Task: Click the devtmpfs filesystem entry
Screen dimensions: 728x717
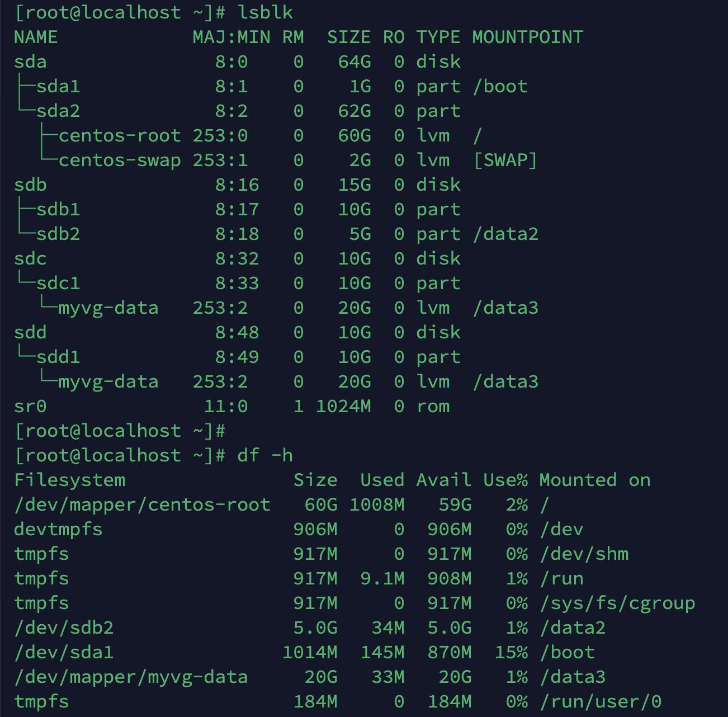Action: point(58,529)
